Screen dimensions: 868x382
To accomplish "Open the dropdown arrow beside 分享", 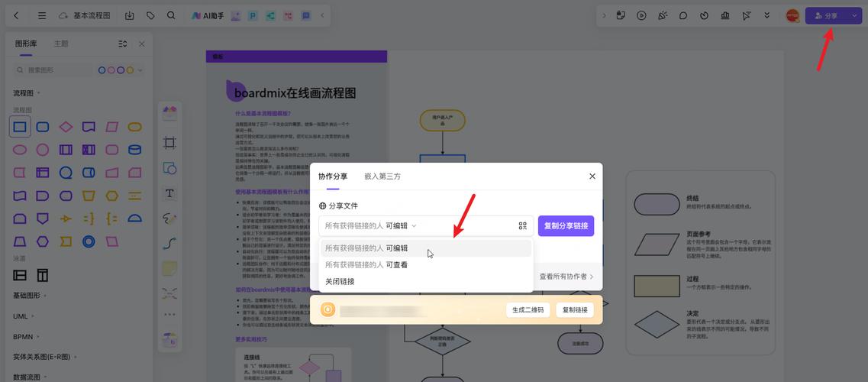I will [x=853, y=16].
